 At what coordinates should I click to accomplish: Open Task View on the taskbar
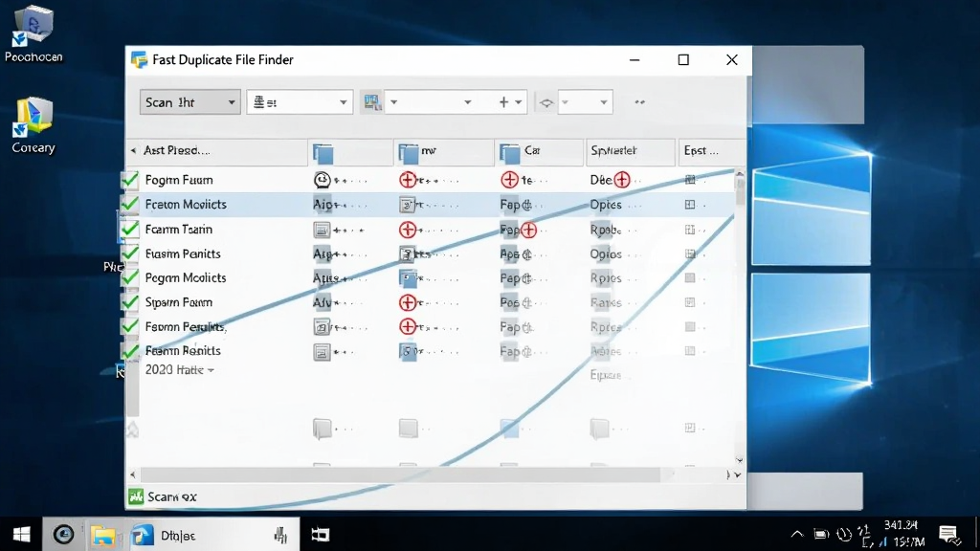pos(320,535)
